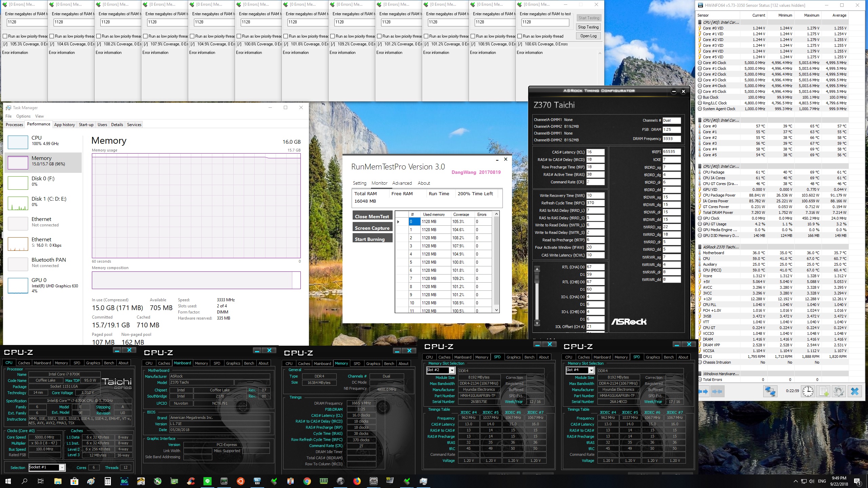This screenshot has height=488, width=868.
Task: Switch Task Manager to Details tab
Action: [117, 124]
